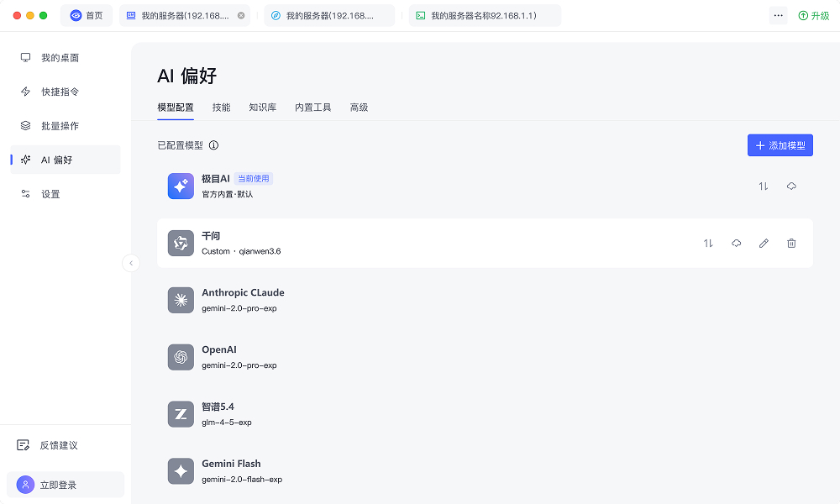Edit the 千问 model with pencil icon
The height and width of the screenshot is (504, 840).
click(764, 243)
